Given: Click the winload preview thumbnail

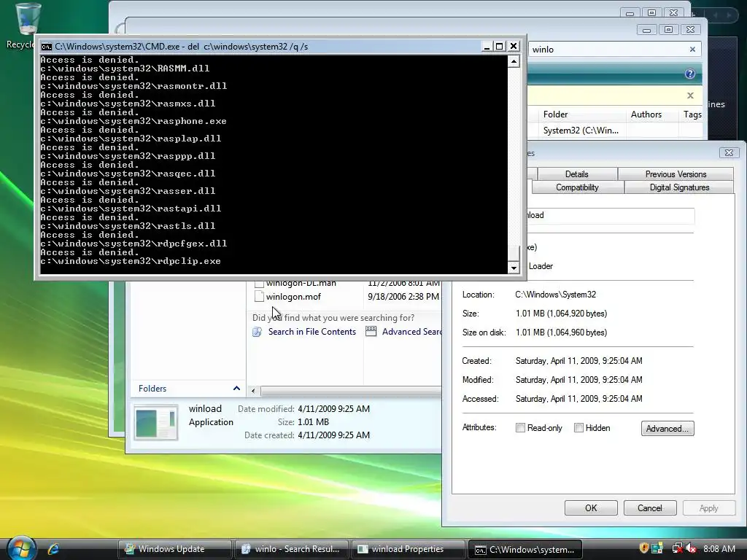Looking at the screenshot, I should click(x=156, y=422).
